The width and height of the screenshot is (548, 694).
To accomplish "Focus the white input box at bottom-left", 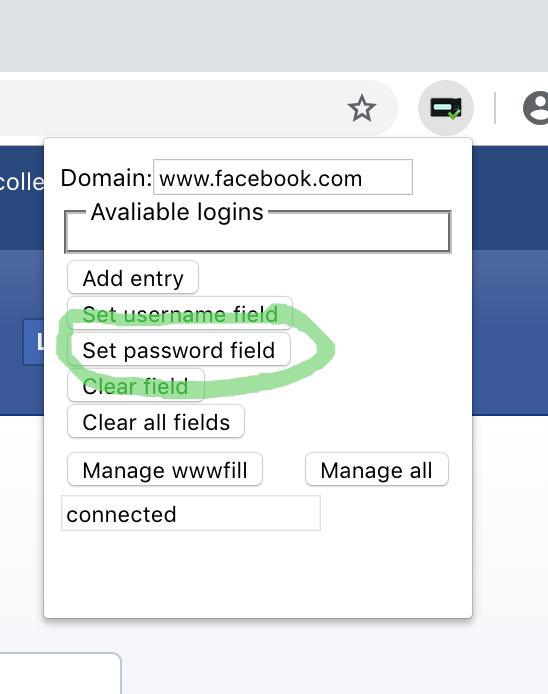I will 60,673.
